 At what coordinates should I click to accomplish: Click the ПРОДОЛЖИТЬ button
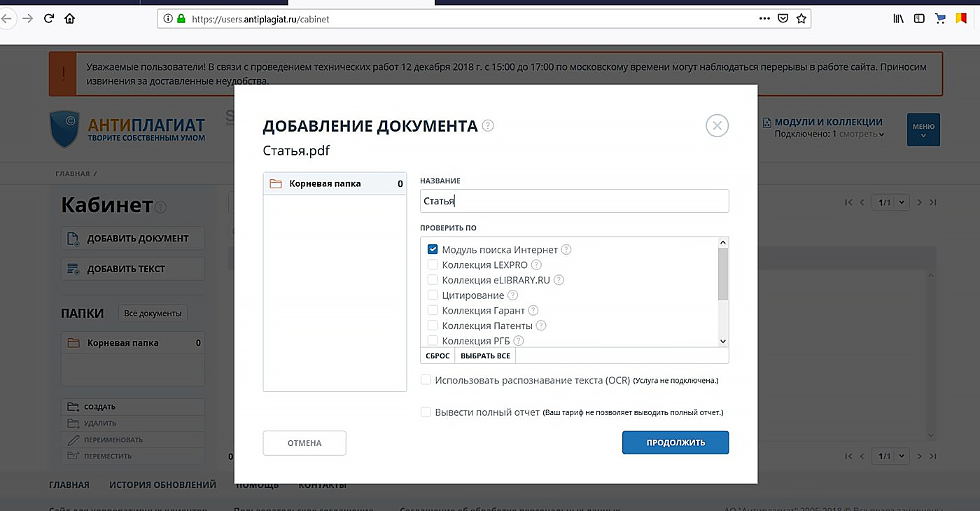[675, 442]
